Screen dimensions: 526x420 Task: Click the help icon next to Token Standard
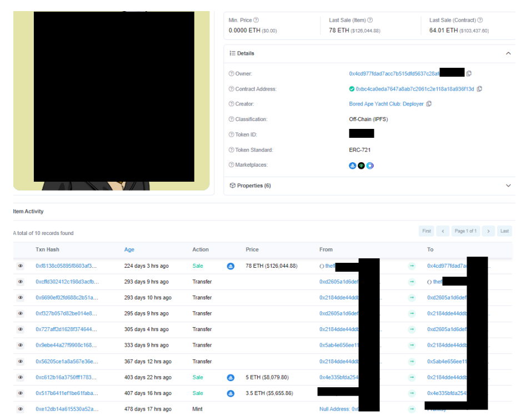231,150
